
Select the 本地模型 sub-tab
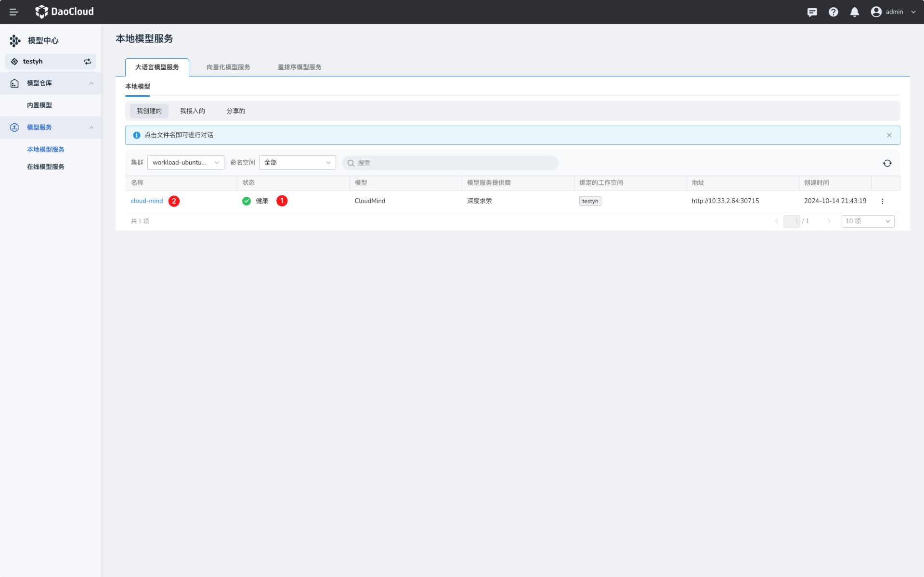[138, 87]
